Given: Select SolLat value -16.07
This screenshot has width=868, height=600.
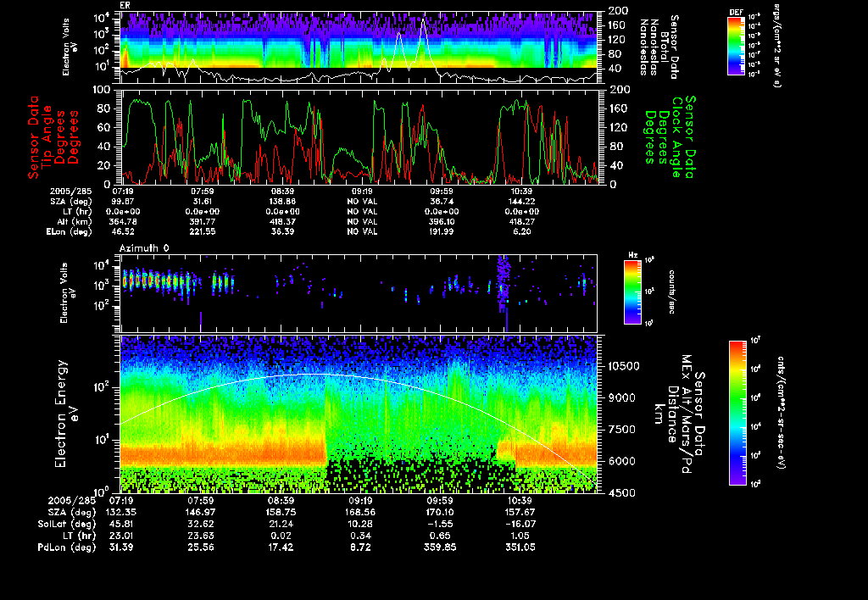Looking at the screenshot, I should tap(520, 525).
